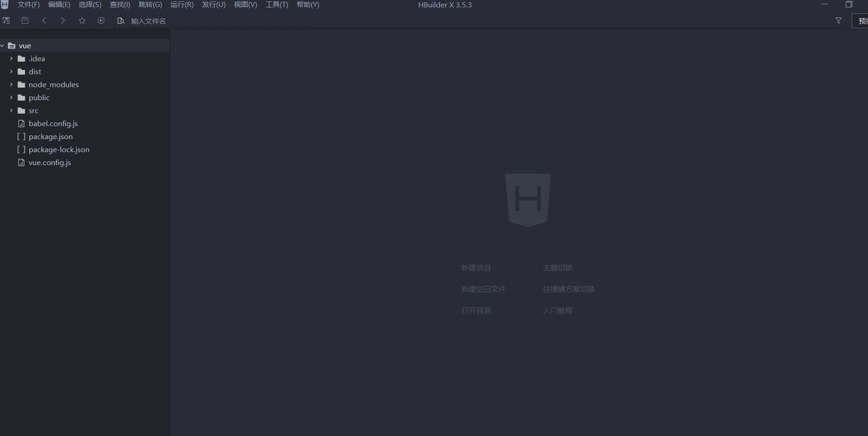Click the file search icon
This screenshot has width=868, height=436.
[x=121, y=21]
